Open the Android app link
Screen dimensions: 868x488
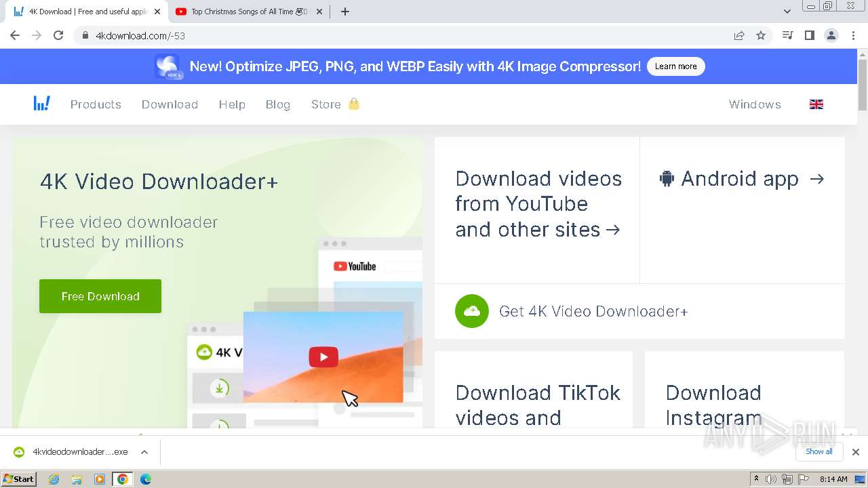(x=743, y=179)
